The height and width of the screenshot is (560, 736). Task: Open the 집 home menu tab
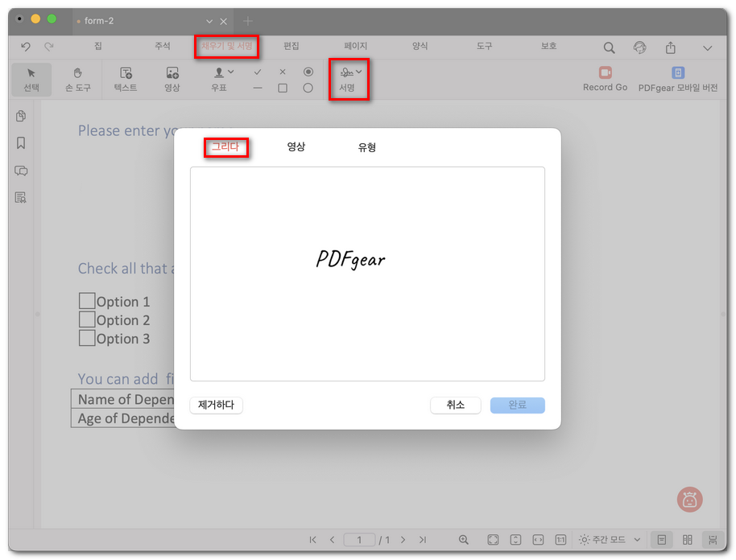tap(97, 46)
